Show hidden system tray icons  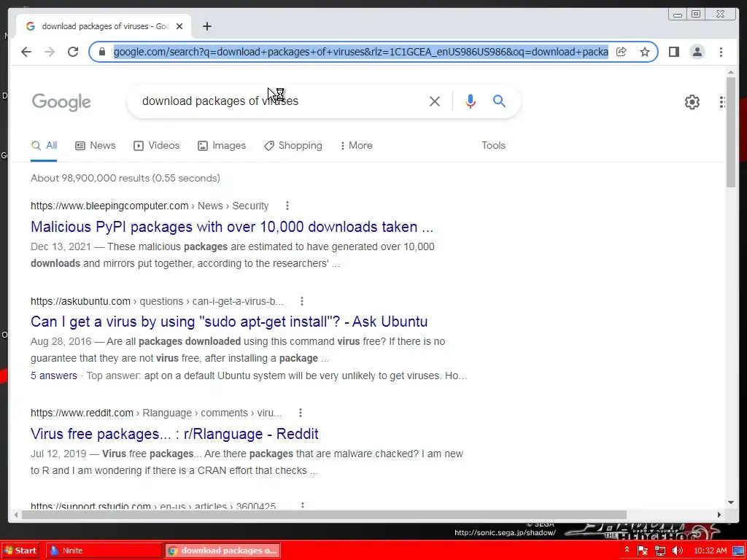click(x=627, y=551)
